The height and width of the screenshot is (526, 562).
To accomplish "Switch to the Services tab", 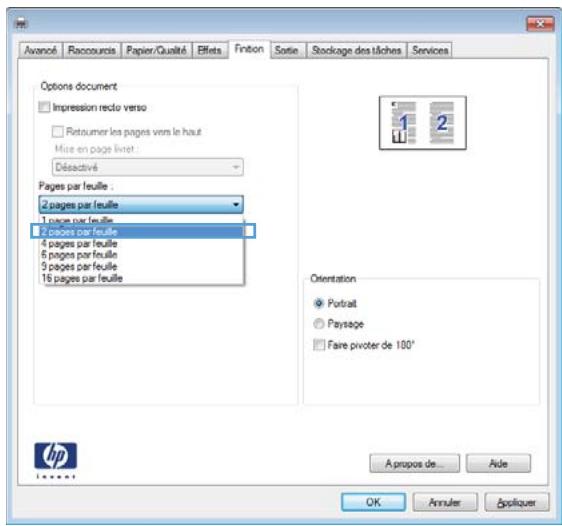I will tap(430, 50).
